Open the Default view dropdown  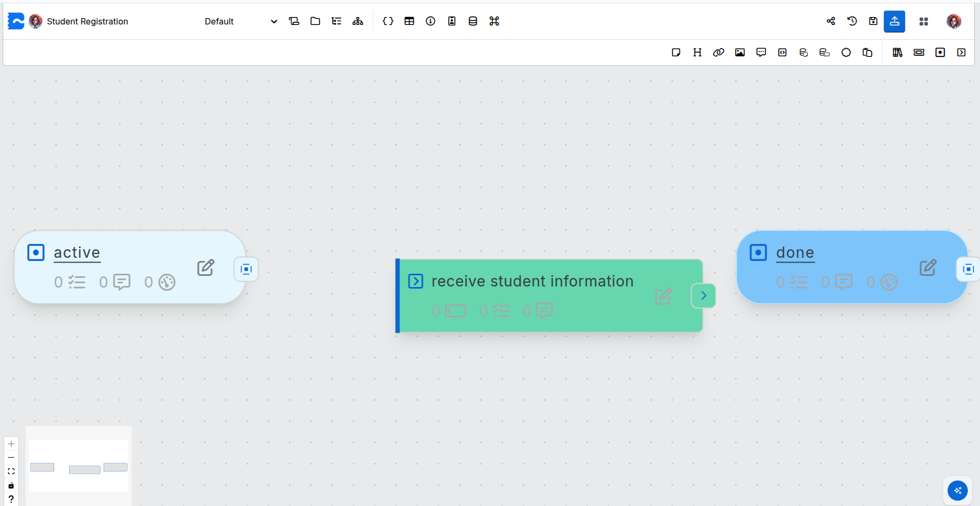pos(241,21)
